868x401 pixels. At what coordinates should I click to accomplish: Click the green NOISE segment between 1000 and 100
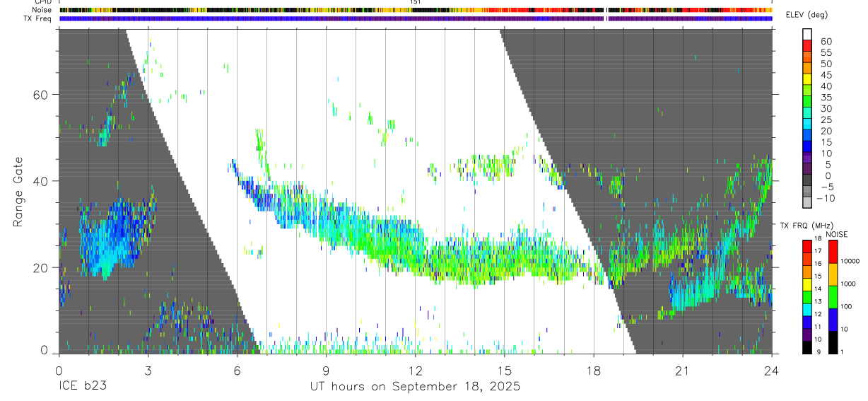[x=833, y=297]
